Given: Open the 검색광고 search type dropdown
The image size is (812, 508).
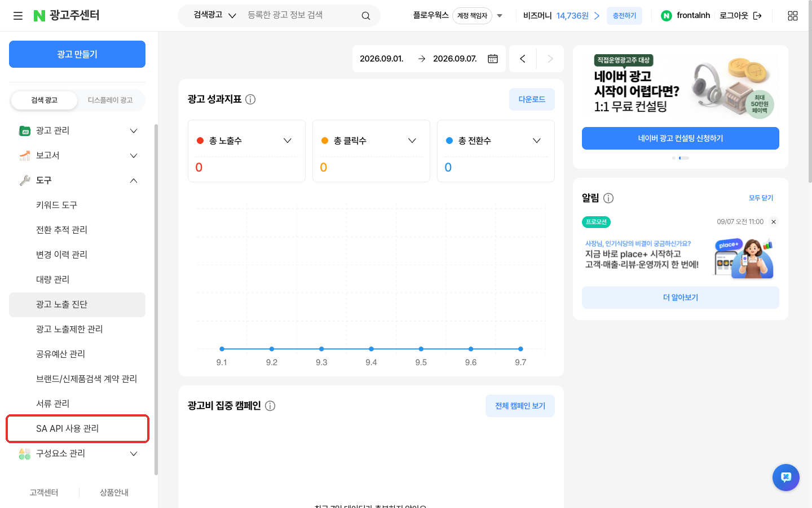Looking at the screenshot, I should coord(215,15).
